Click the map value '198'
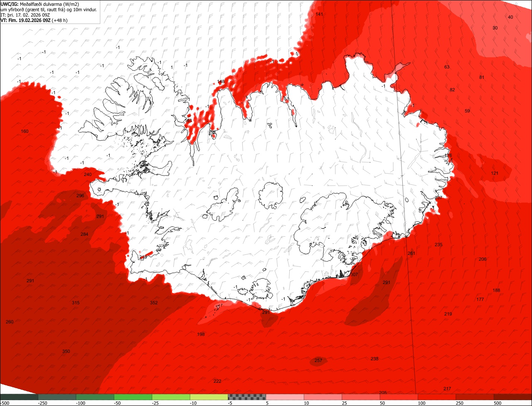The height and width of the screenshot is (406, 532). (201, 334)
